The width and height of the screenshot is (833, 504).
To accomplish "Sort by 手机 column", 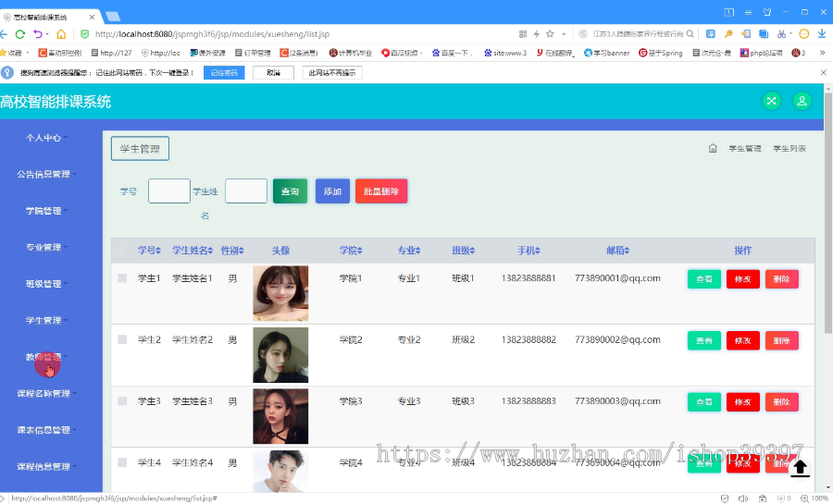I will click(x=529, y=251).
